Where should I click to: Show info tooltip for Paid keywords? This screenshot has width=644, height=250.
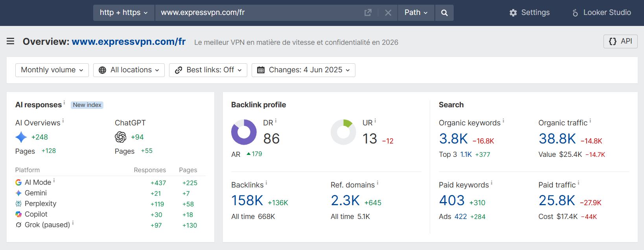click(x=491, y=183)
